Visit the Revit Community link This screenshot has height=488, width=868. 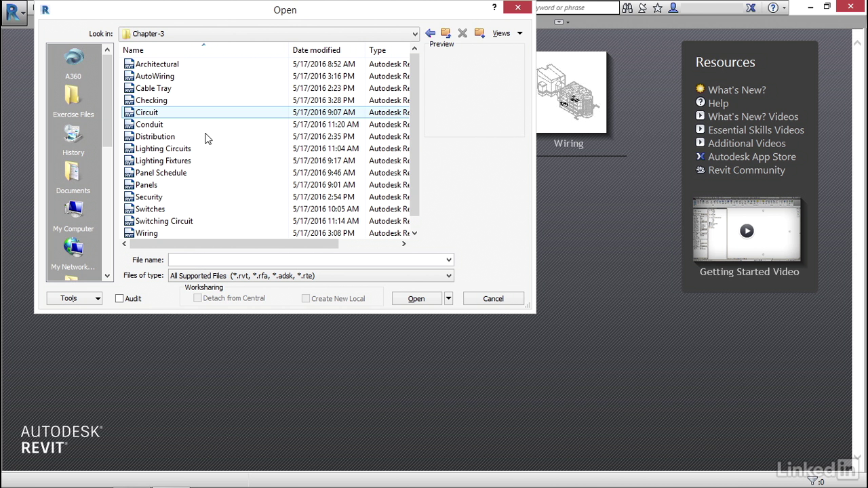(747, 170)
